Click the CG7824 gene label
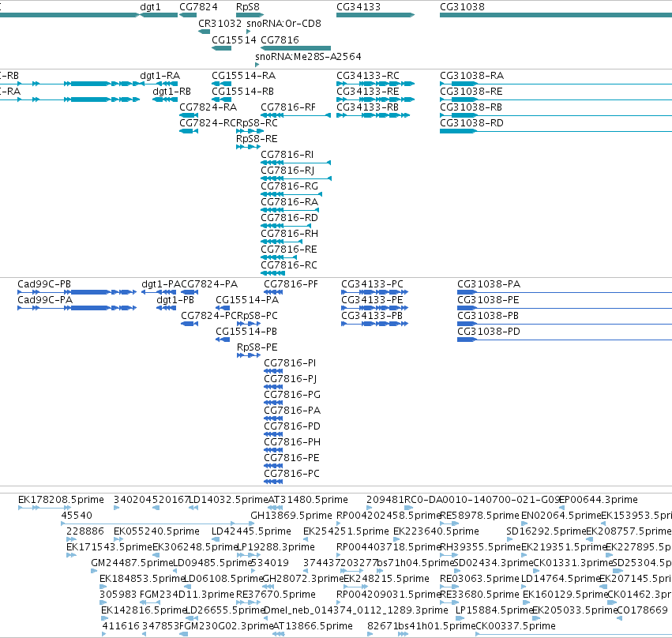The width and height of the screenshot is (672, 638). click(x=198, y=7)
